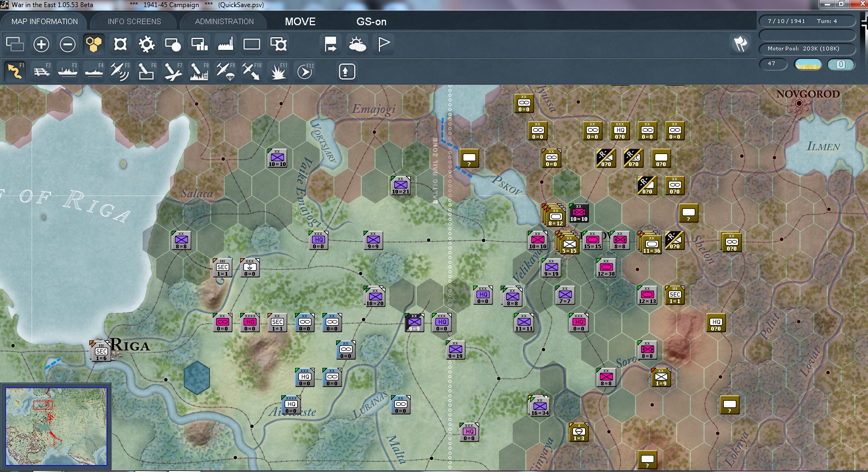Click the light blue 0 indicator
The width and height of the screenshot is (868, 472).
[841, 65]
